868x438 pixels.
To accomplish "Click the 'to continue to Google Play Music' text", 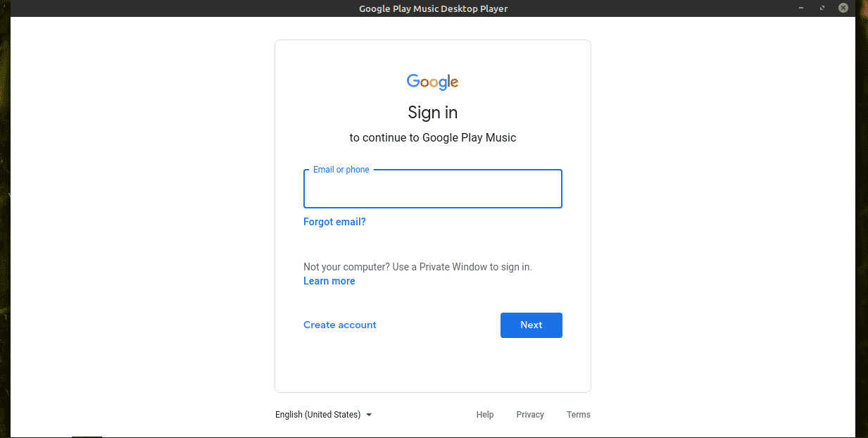I will point(432,138).
